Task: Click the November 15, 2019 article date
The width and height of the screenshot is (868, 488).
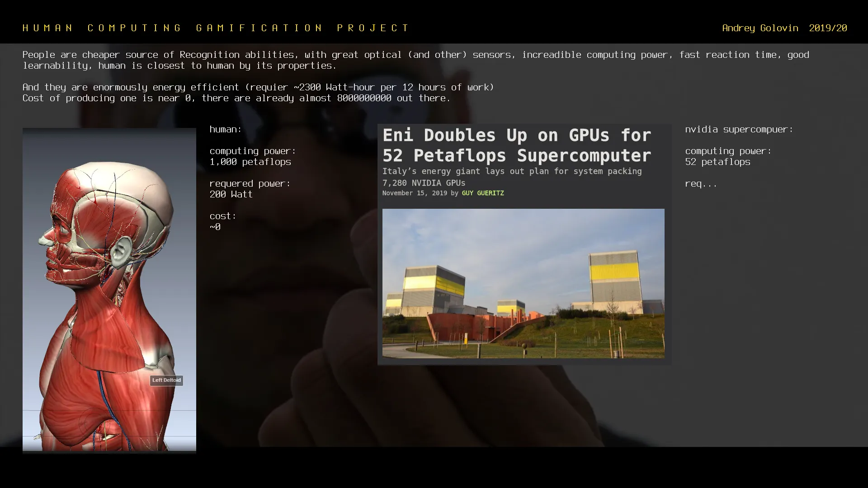Action: tap(414, 193)
